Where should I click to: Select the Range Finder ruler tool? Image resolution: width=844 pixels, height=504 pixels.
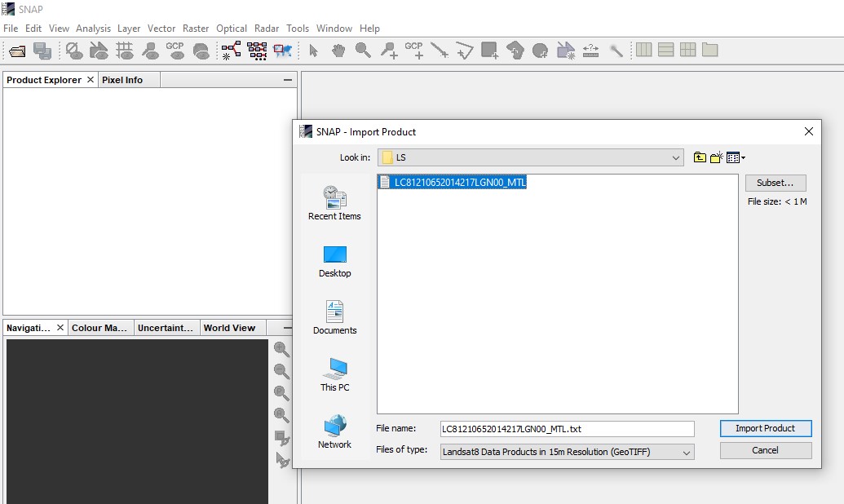pyautogui.click(x=591, y=51)
